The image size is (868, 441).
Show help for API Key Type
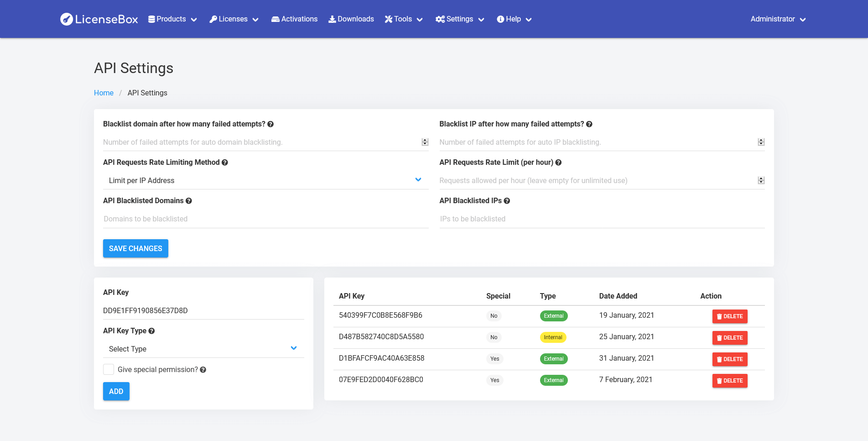pyautogui.click(x=151, y=331)
